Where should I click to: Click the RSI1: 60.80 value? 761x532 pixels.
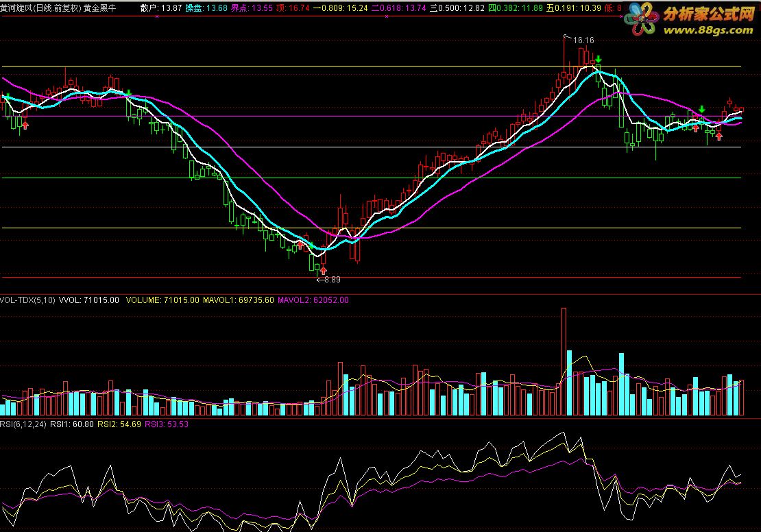tap(72, 424)
